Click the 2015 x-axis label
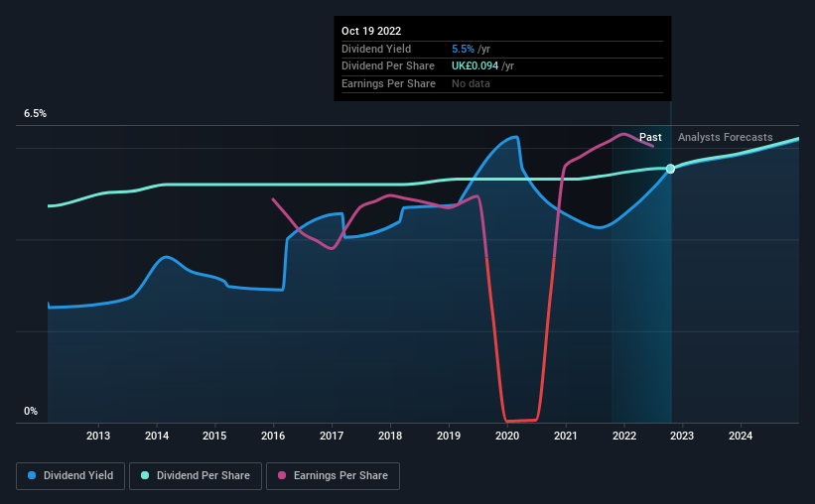This screenshot has width=815, height=504. 214,436
